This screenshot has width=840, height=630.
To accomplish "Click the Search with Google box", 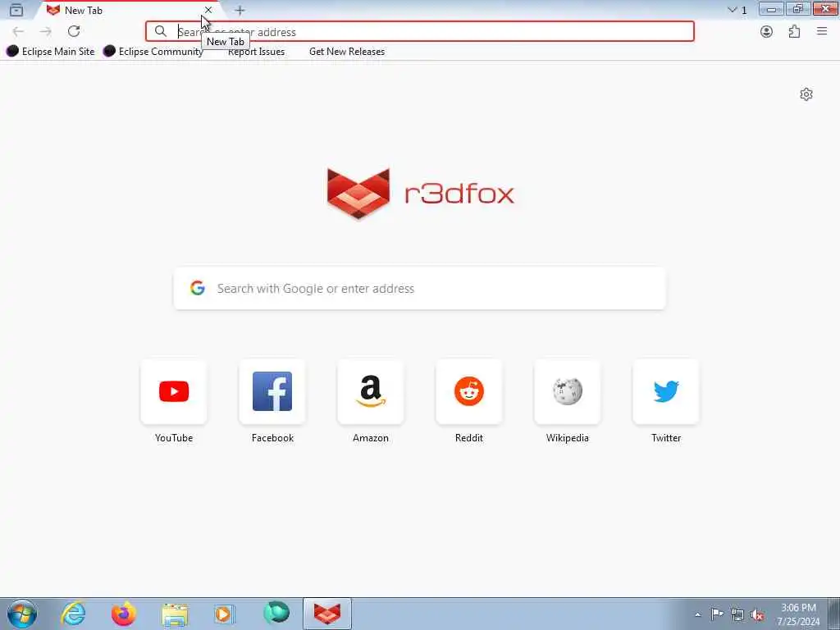I will pos(420,288).
